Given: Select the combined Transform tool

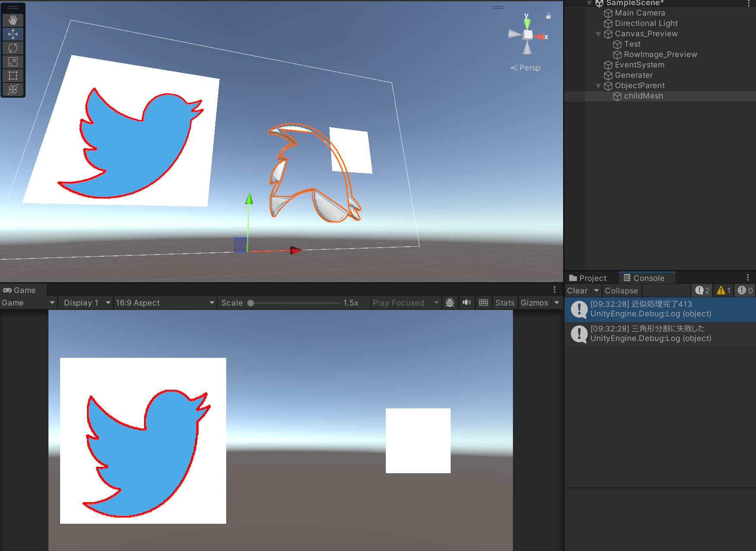Looking at the screenshot, I should point(13,89).
